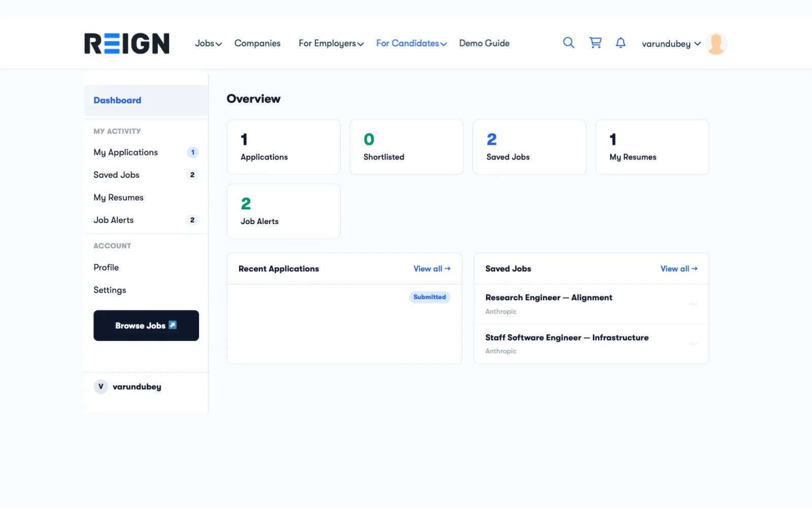Click the V avatar badge in sidebar
Viewport: 812px width, 508px height.
tap(100, 387)
